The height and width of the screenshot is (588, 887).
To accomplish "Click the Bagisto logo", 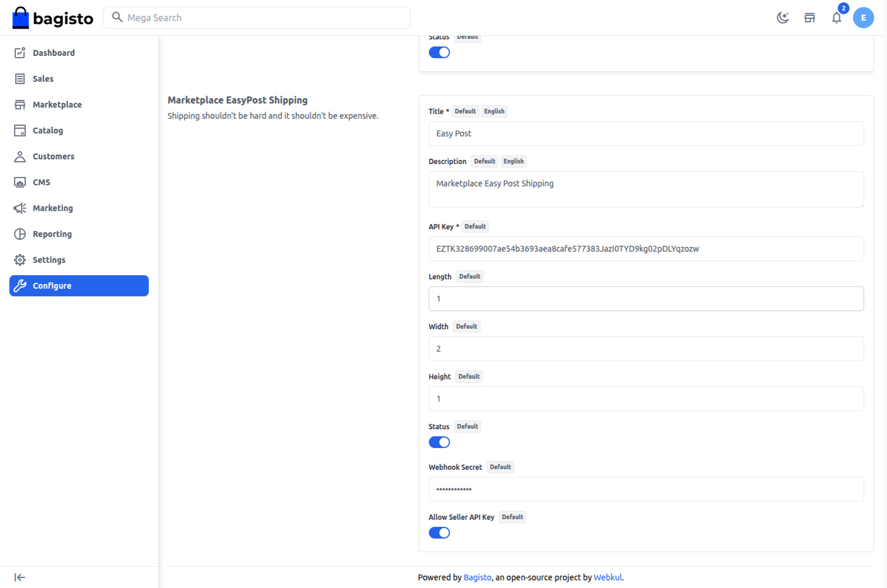I will [53, 18].
